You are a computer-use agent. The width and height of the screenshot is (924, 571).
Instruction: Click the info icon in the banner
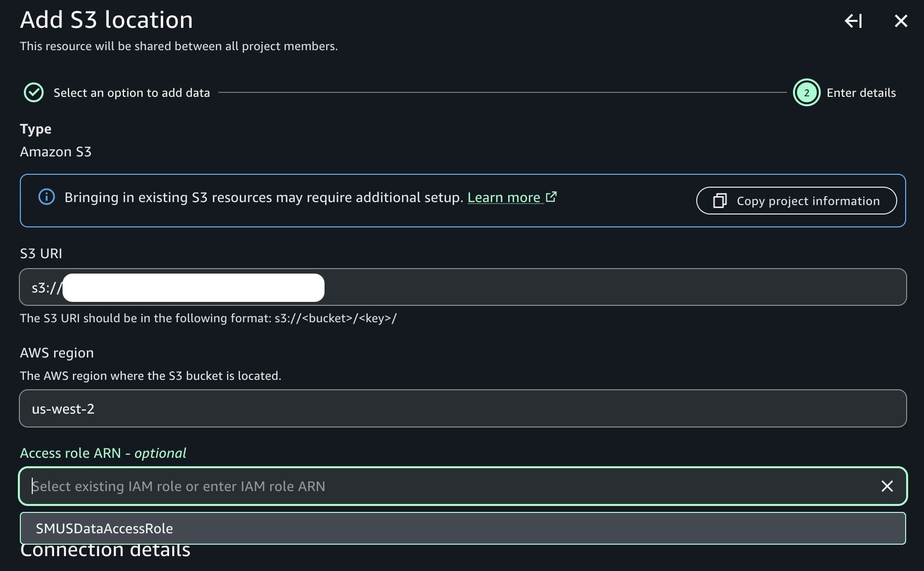click(47, 197)
